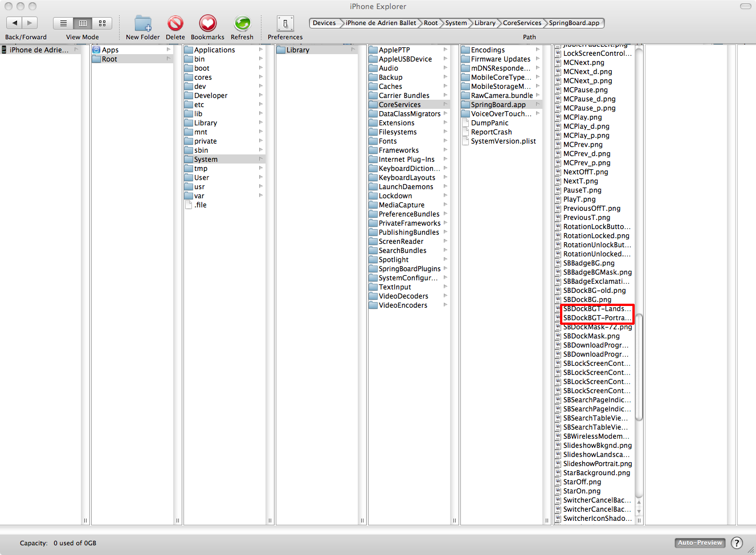Click the SystemVersion.plist file icon
The width and height of the screenshot is (756, 555).
point(465,141)
